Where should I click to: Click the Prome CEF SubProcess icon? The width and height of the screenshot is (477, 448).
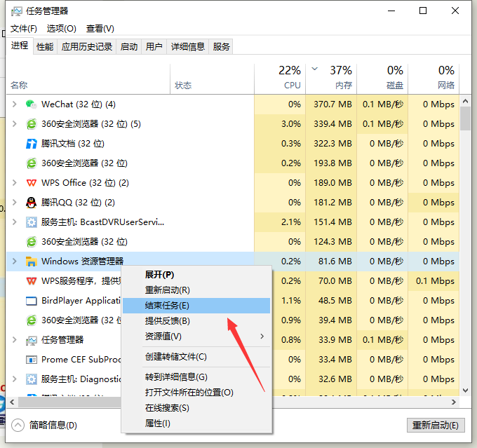click(31, 360)
